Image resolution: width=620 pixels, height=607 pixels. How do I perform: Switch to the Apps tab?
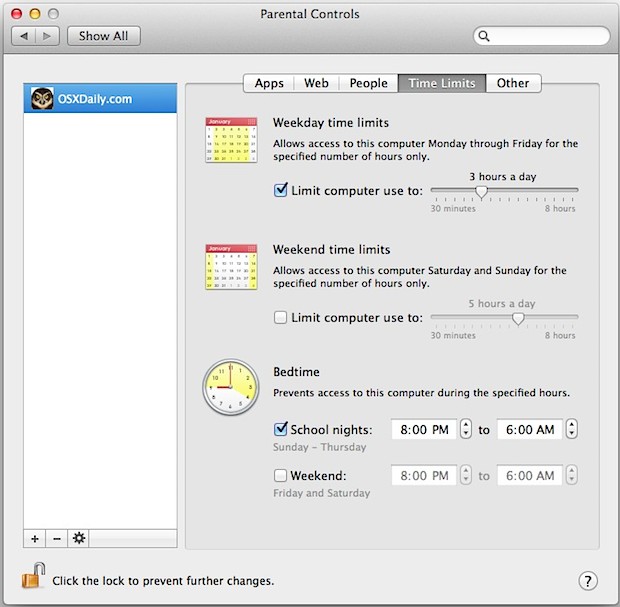pyautogui.click(x=269, y=83)
